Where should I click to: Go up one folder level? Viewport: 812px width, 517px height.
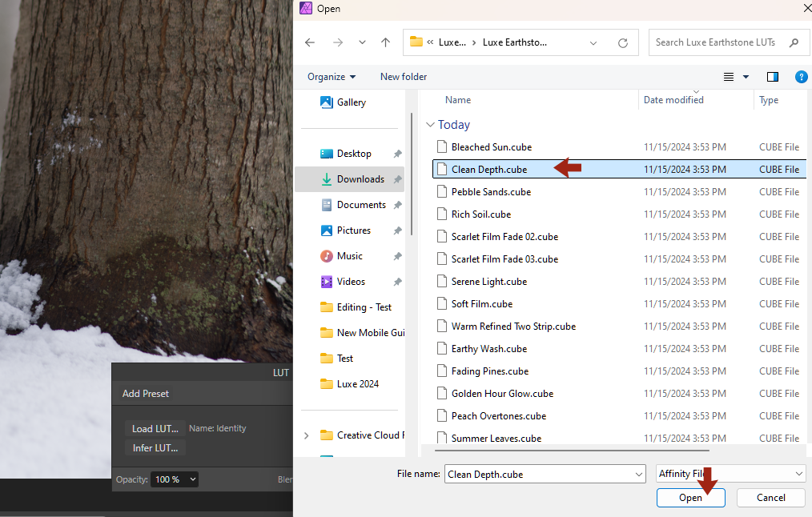(385, 42)
